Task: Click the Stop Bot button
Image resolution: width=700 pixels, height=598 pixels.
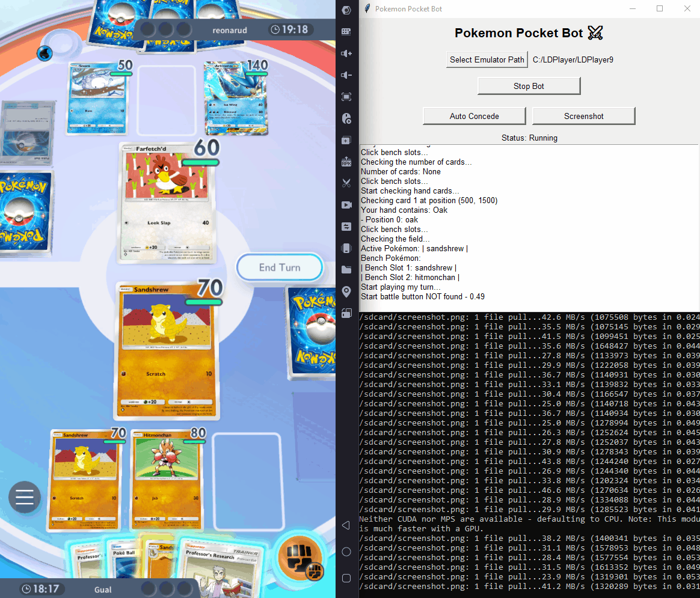Action: pyautogui.click(x=529, y=86)
